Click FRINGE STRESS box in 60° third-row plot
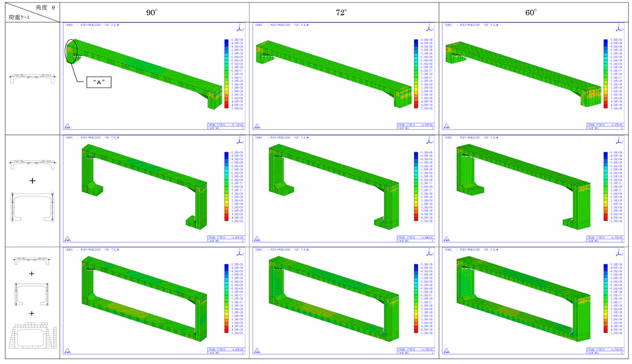This screenshot has width=632, height=364. click(605, 350)
